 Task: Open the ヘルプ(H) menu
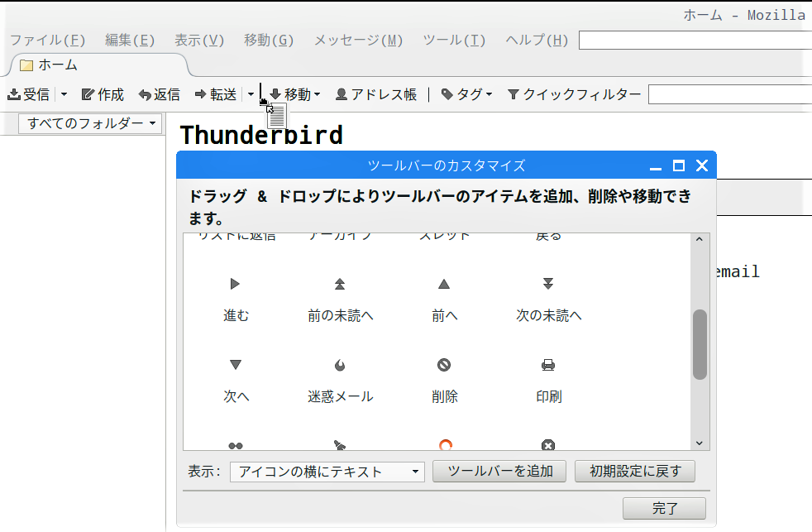tap(537, 40)
